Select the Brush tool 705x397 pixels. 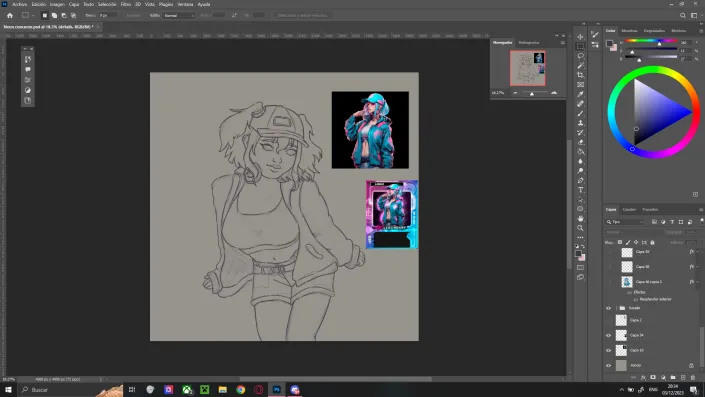tap(580, 113)
